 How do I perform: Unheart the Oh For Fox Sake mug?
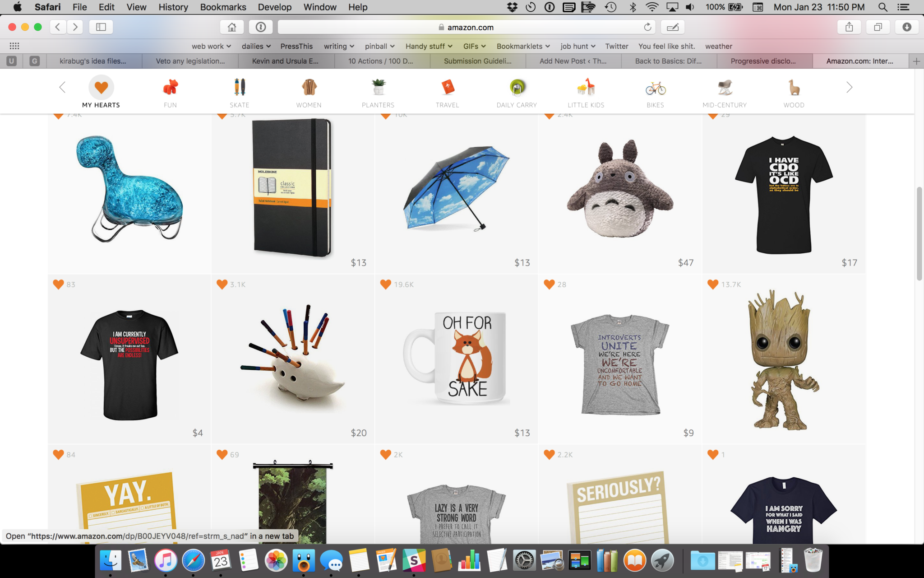[386, 284]
